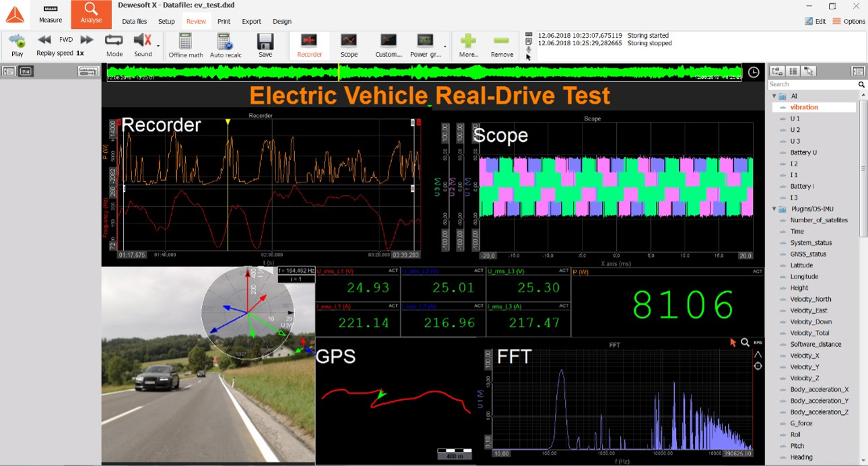Click the channel Search field
868x466 pixels.
click(x=812, y=85)
